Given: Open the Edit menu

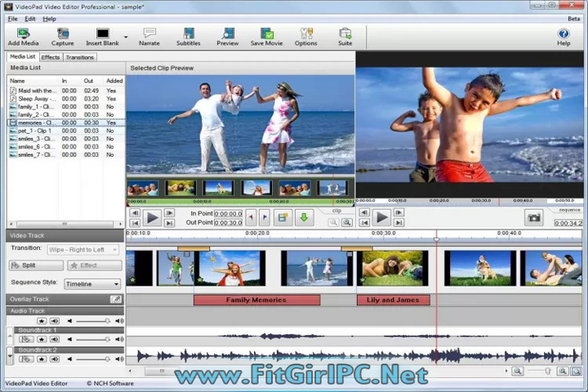Looking at the screenshot, I should pyautogui.click(x=30, y=19).
